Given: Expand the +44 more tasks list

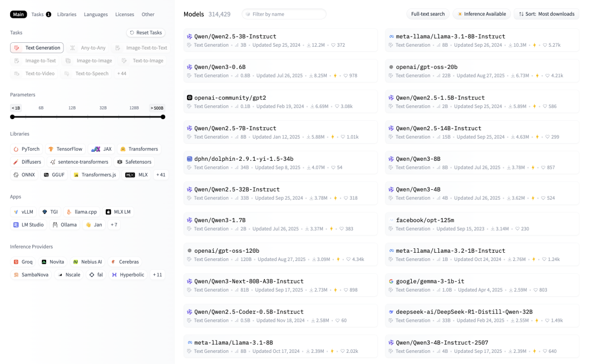Looking at the screenshot, I should (122, 73).
